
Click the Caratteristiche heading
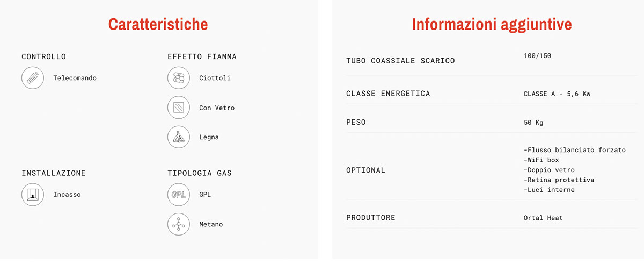(x=158, y=24)
